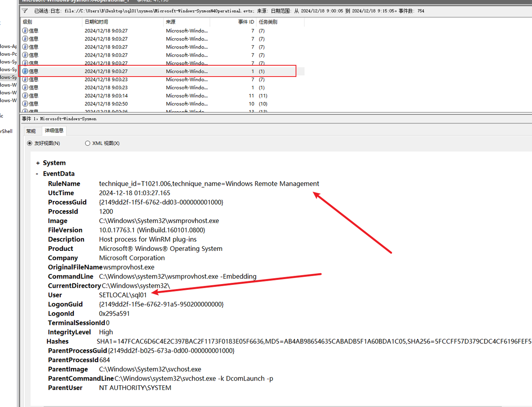The width and height of the screenshot is (532, 407).
Task: Click the ParentUser value NT AUTHORITY\SYSTEM
Action: [135, 388]
